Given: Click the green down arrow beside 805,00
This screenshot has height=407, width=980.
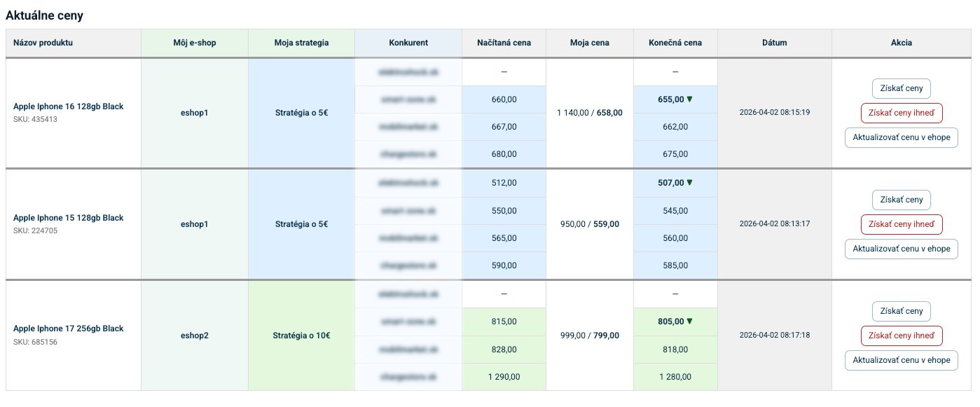Looking at the screenshot, I should tap(689, 322).
